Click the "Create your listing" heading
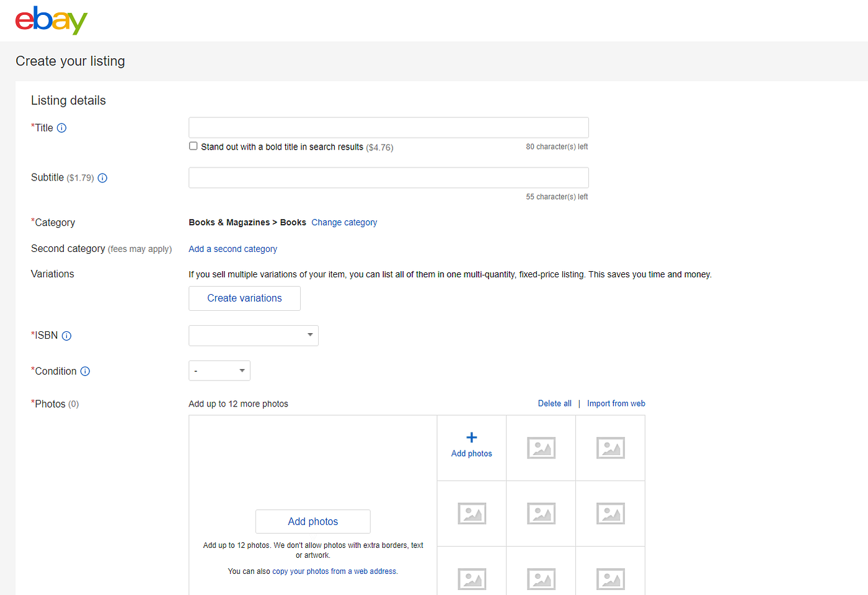Viewport: 868px width, 595px height. coord(70,61)
